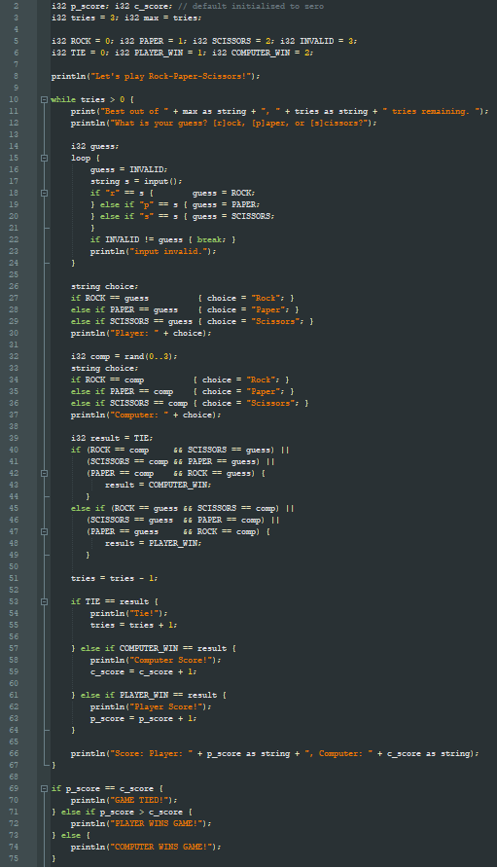The width and height of the screenshot is (497, 868).
Task: Click "tries = tries - 1;"
Action: point(114,578)
